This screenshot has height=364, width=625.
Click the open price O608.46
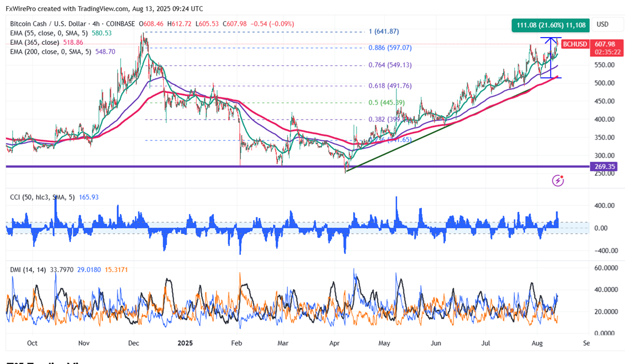pyautogui.click(x=151, y=24)
